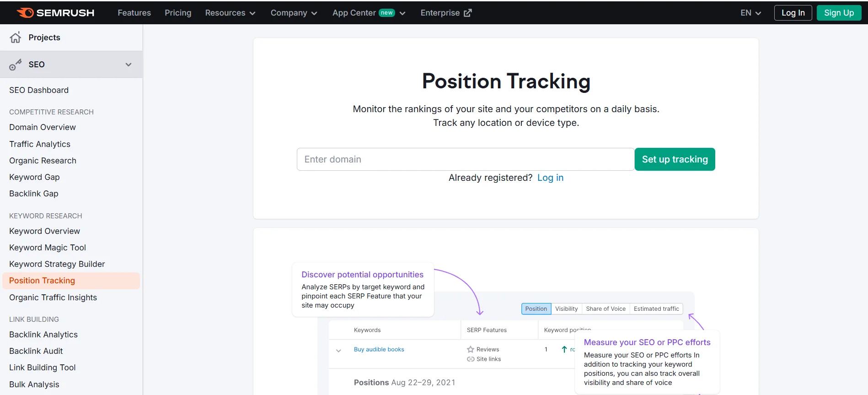Open the App Center dropdown menu
Viewport: 868px width, 395px height.
point(369,13)
